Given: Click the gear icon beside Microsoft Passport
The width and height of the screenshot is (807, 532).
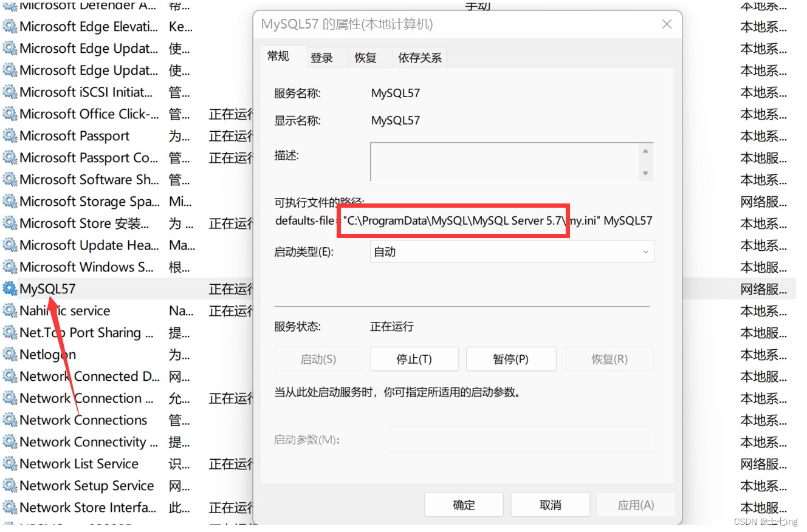Looking at the screenshot, I should (10, 136).
